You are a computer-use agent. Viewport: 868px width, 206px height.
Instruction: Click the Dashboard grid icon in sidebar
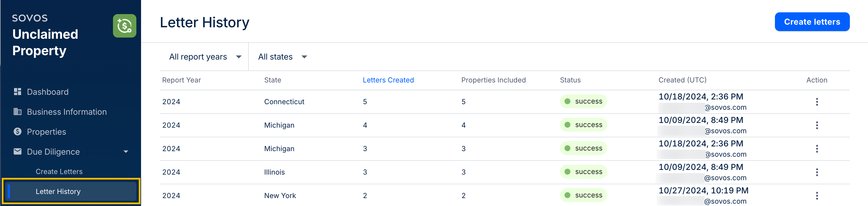[x=18, y=92]
